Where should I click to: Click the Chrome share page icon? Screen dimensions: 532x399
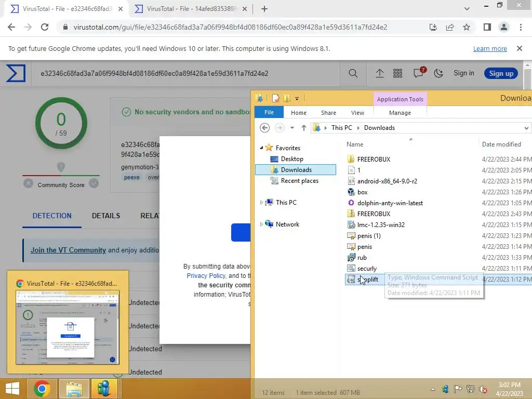[450, 27]
